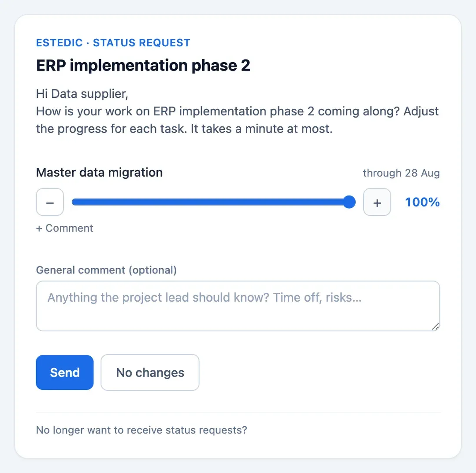476x473 pixels.
Task: Click the STATUS REQUEST header text
Action: point(141,43)
